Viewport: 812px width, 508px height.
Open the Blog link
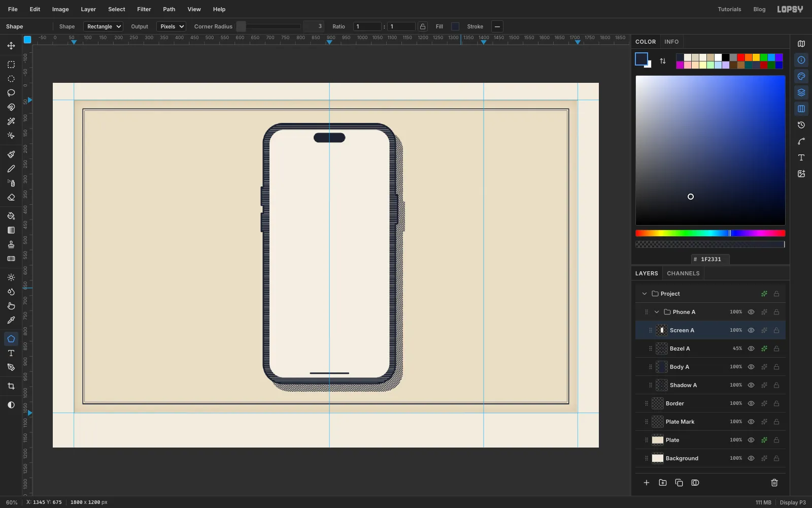click(x=759, y=9)
